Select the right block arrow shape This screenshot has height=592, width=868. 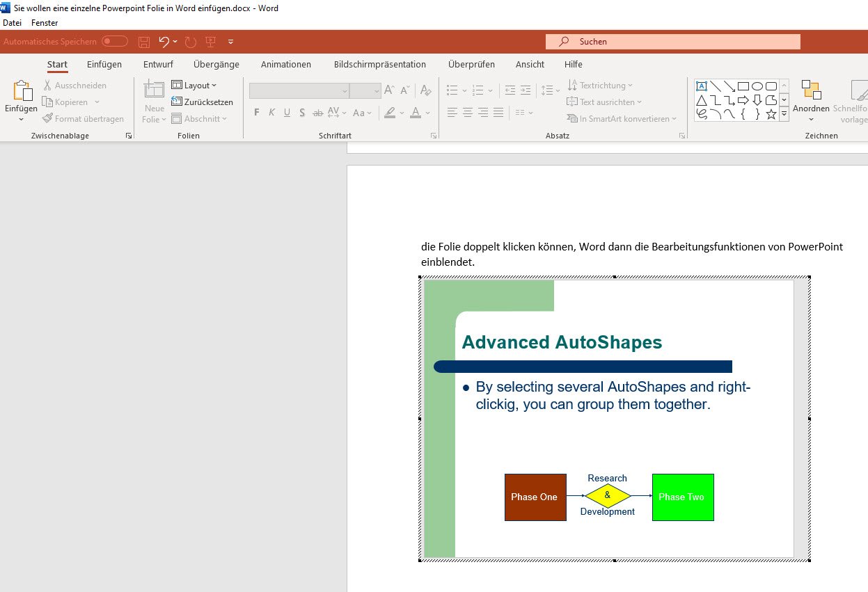[x=743, y=100]
